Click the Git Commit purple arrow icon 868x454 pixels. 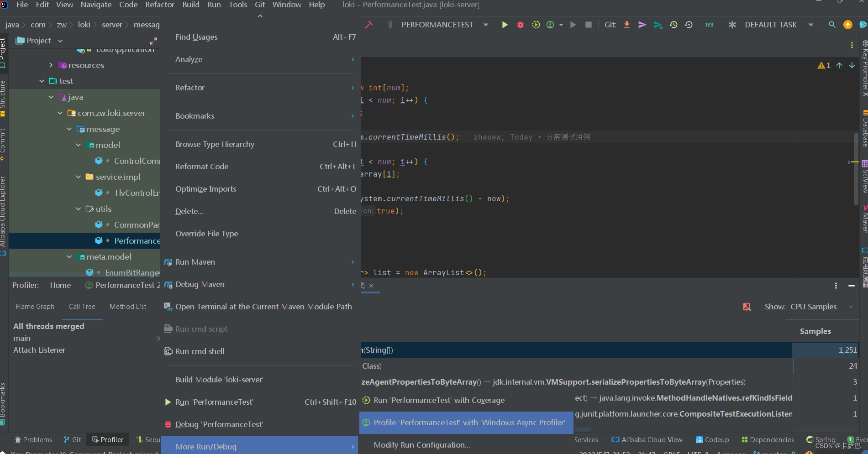click(642, 25)
